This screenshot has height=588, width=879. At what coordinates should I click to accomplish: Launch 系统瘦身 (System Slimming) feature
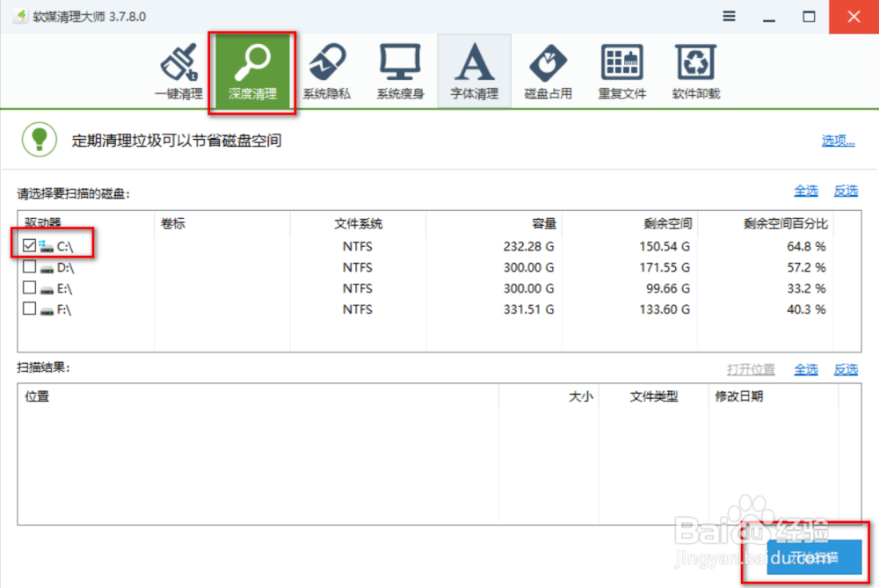click(400, 70)
